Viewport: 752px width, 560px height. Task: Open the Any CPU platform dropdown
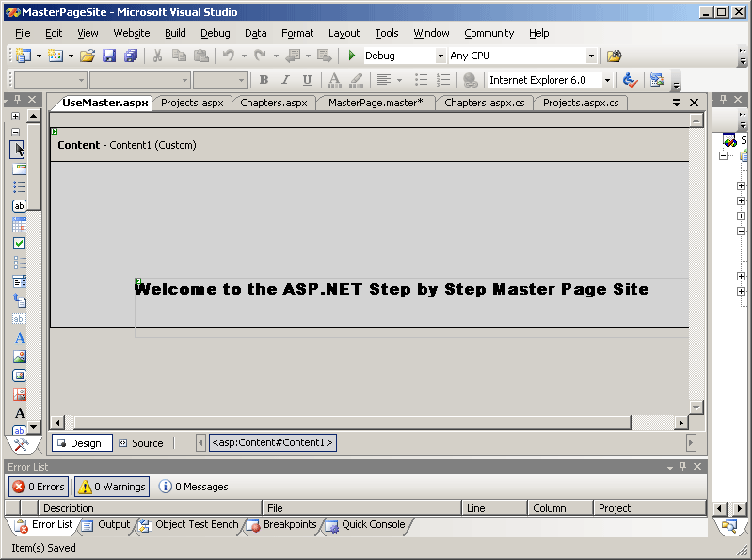pyautogui.click(x=522, y=56)
